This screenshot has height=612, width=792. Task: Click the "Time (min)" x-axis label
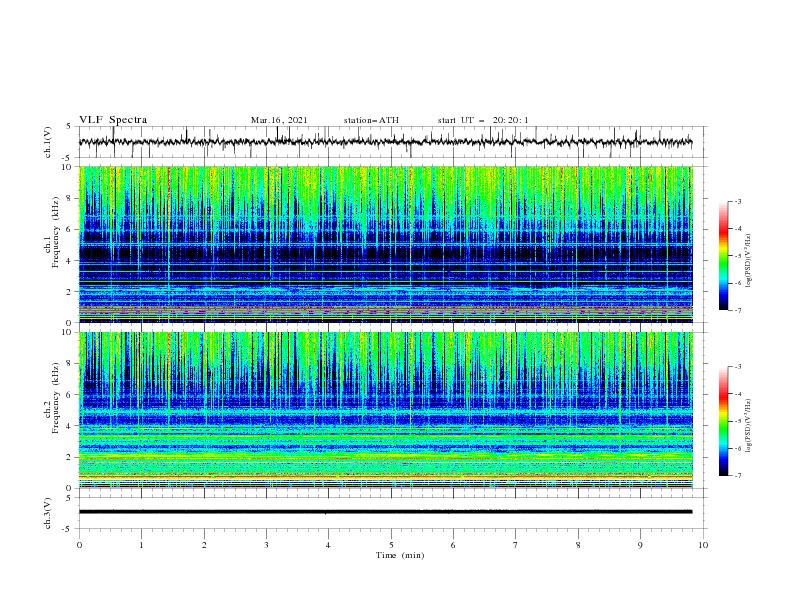[400, 555]
